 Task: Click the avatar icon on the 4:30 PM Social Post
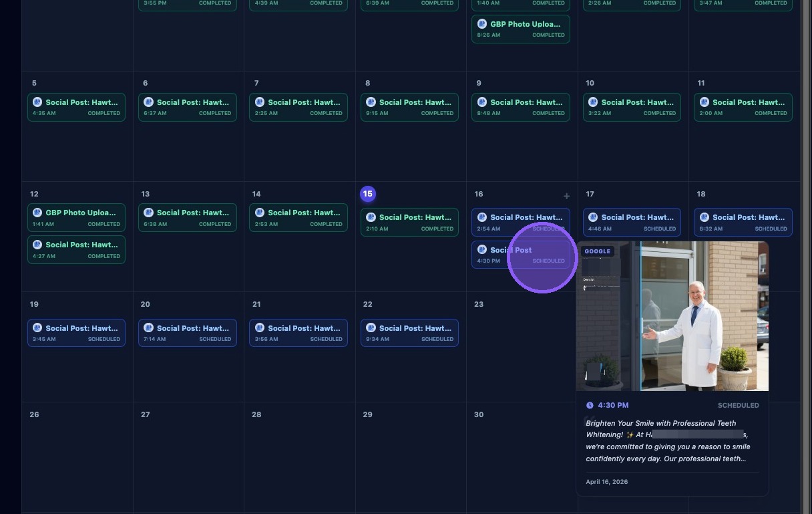[x=482, y=250]
